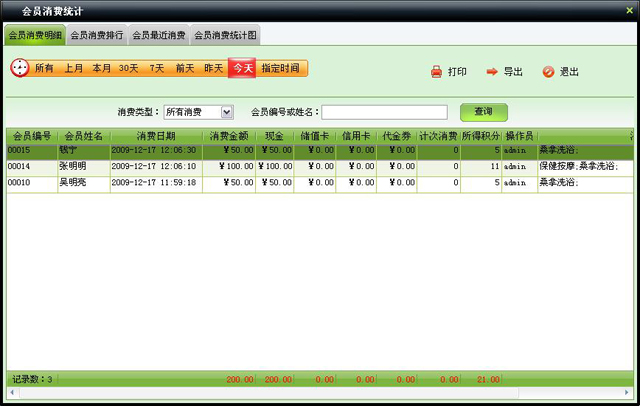This screenshot has height=406, width=640.
Task: Click the printer icon for 打印
Action: (436, 72)
